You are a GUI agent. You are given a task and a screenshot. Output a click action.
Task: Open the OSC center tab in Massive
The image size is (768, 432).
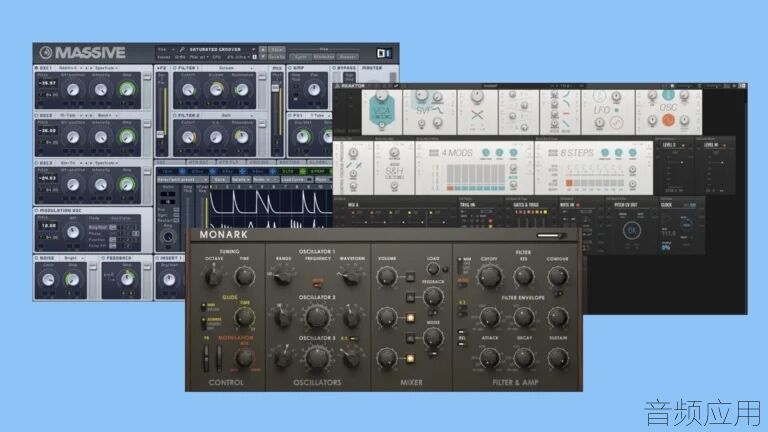click(x=170, y=162)
